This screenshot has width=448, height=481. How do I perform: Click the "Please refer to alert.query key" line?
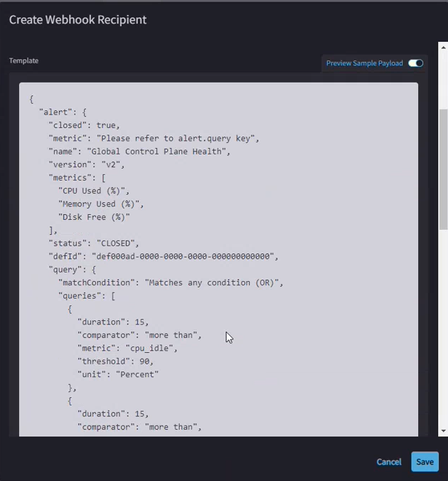154,138
